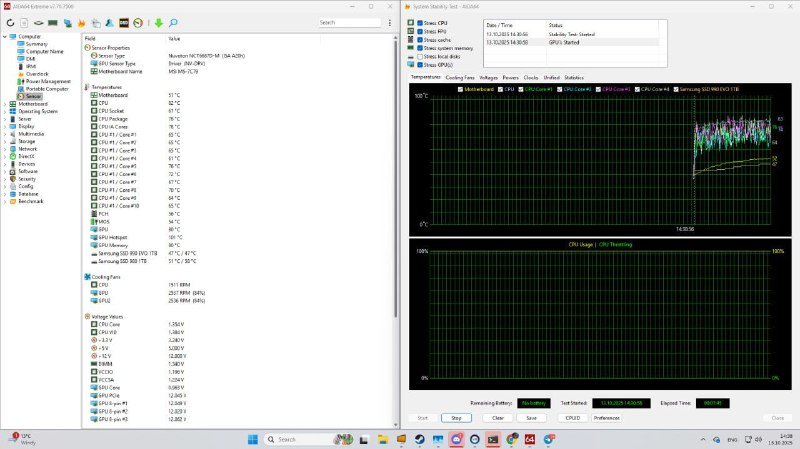Click the Refresh icon in AIDA64 toolbar

10,23
